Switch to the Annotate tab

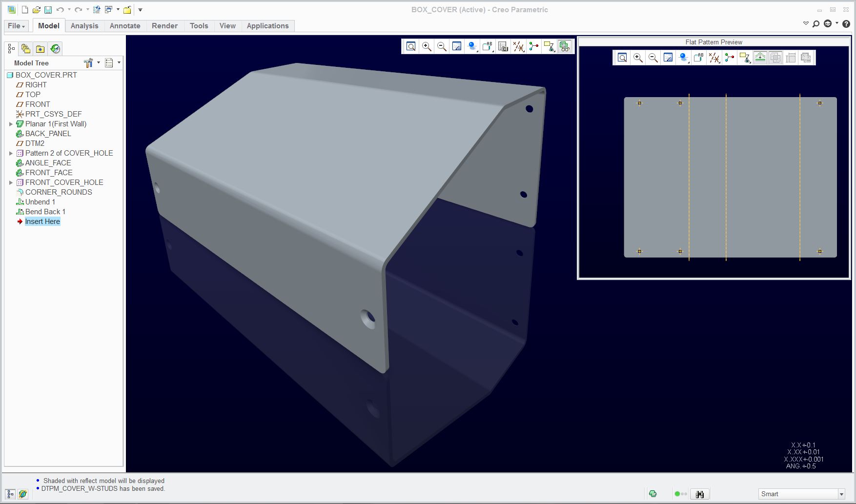click(x=125, y=26)
